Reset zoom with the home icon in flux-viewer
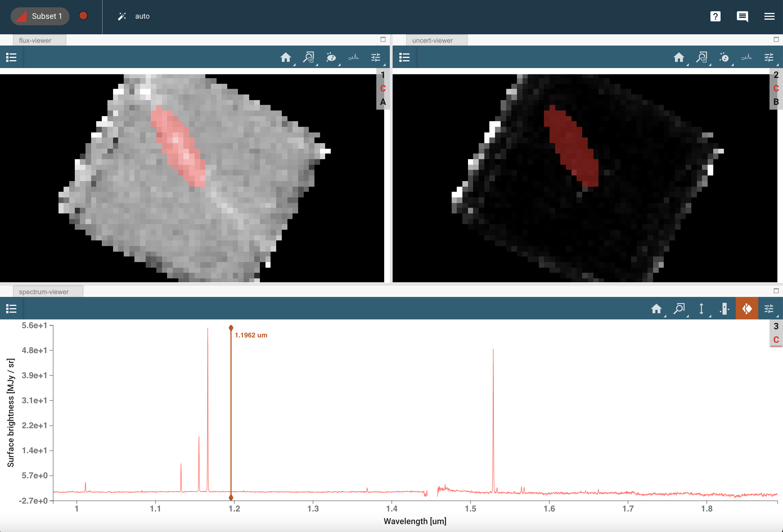The width and height of the screenshot is (783, 532). click(x=286, y=57)
